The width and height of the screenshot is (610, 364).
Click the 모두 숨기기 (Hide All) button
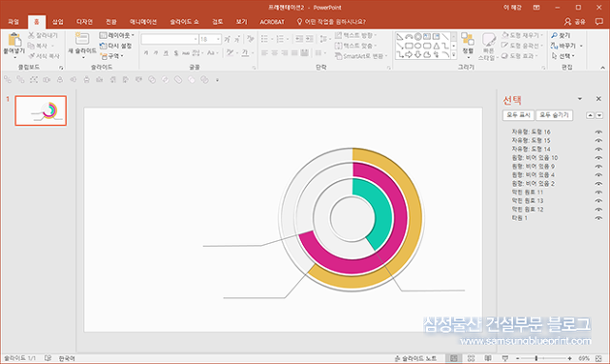point(554,115)
